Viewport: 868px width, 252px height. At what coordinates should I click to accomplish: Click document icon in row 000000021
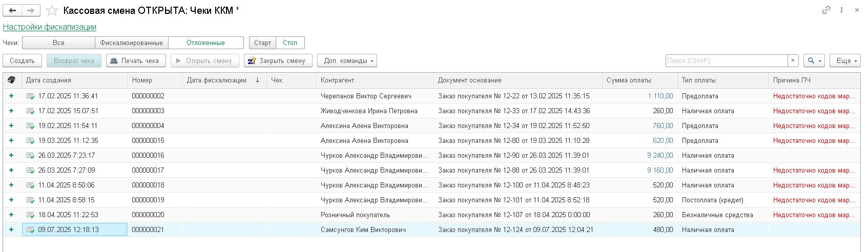coord(30,230)
